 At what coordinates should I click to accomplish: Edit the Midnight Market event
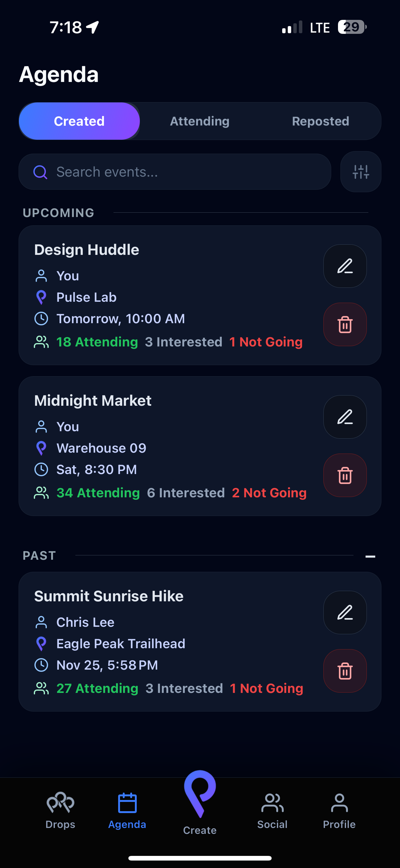(x=345, y=417)
